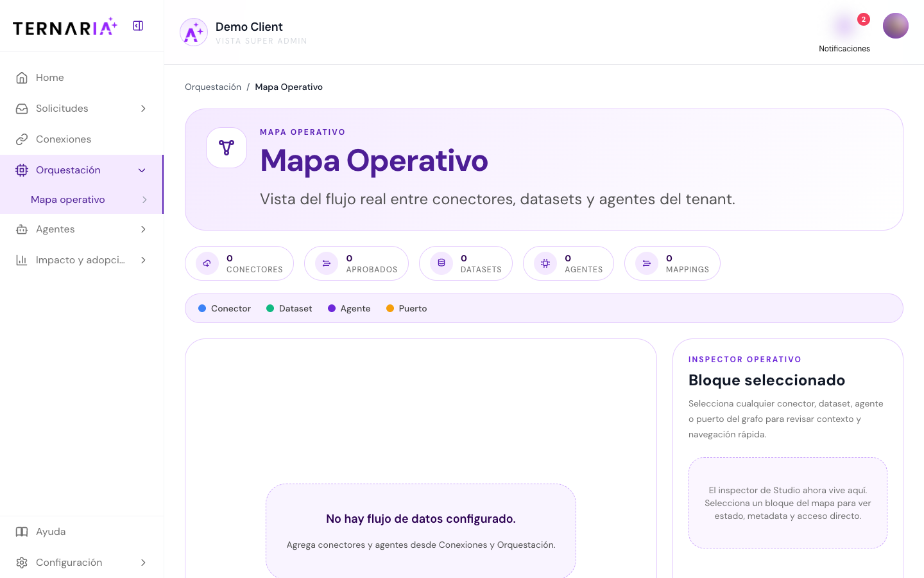Click Orquestación breadcrumb link

tap(213, 87)
